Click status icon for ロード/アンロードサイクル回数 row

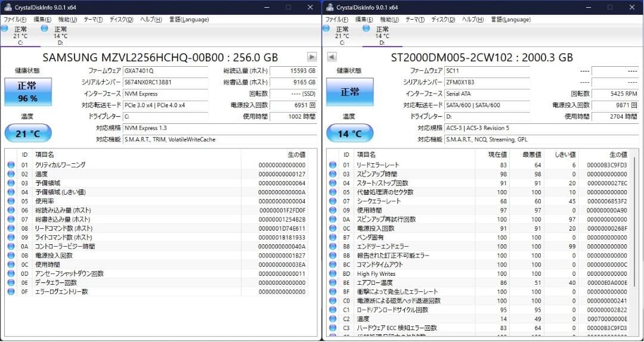[x=333, y=310]
